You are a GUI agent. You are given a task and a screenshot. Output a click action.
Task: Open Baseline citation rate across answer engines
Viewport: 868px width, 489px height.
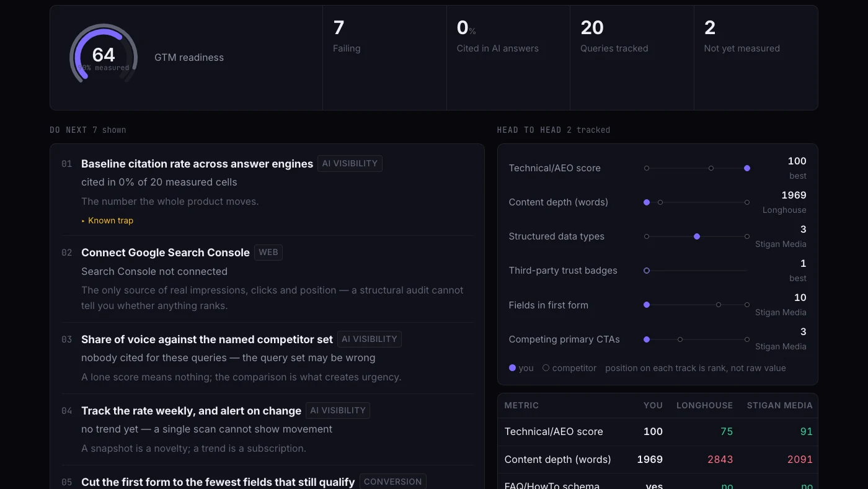tap(197, 164)
